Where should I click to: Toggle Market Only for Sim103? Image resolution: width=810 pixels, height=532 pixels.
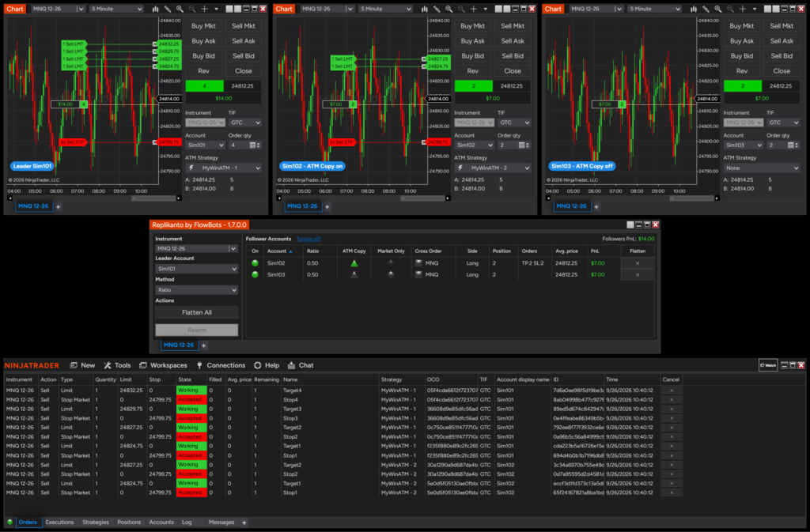(391, 274)
